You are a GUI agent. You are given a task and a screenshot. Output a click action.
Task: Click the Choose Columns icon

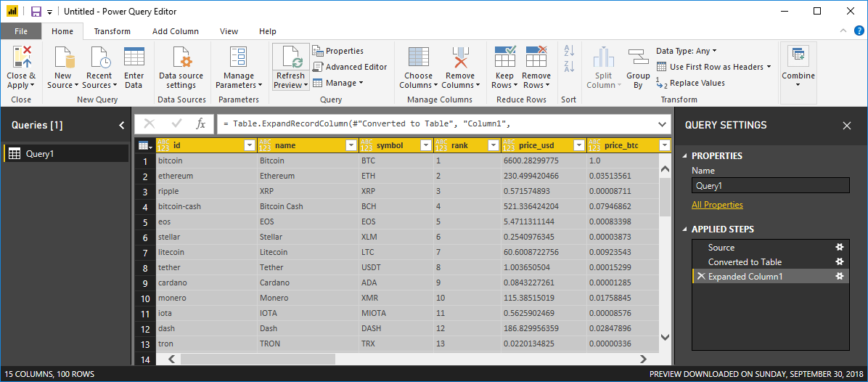click(x=419, y=57)
